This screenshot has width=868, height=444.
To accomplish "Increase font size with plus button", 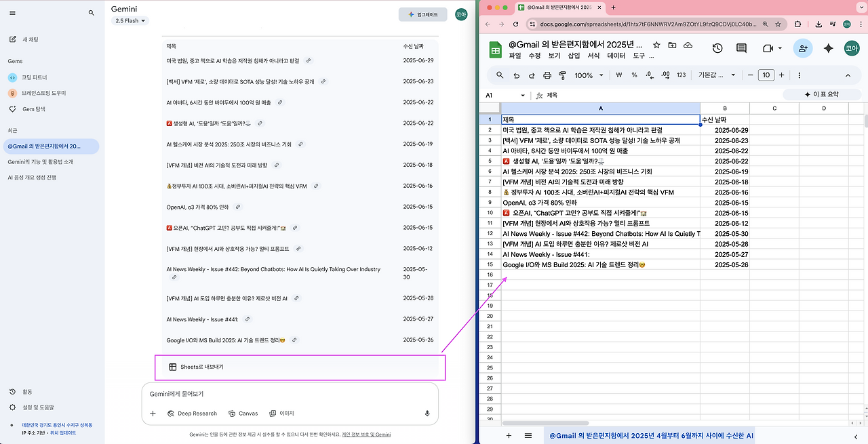I will coord(781,75).
